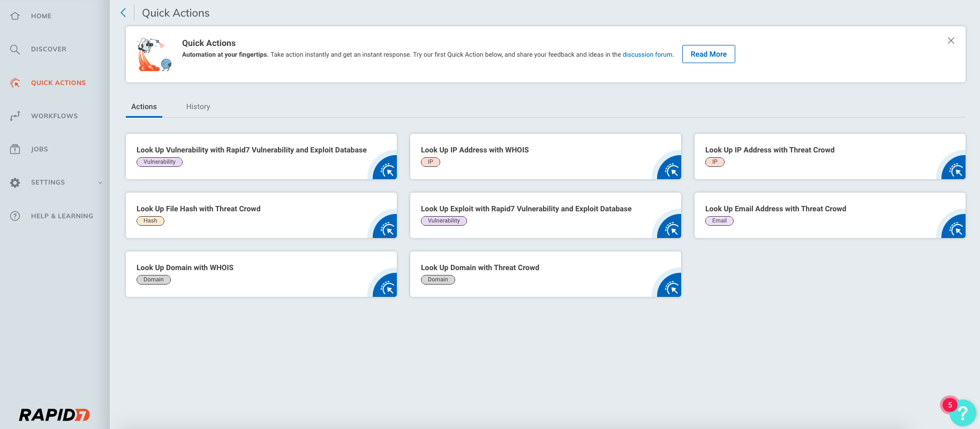Click the Rapid7 logo

coord(54,415)
